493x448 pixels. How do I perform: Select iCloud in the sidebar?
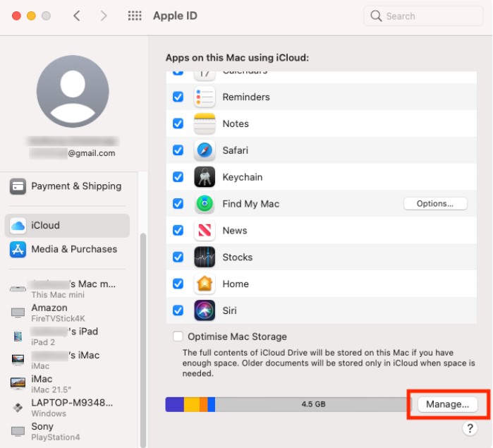(x=68, y=226)
